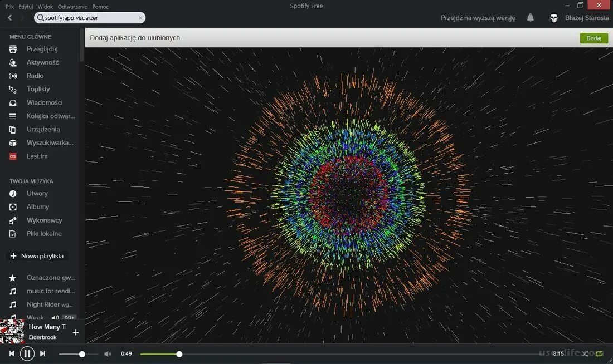Skip to the next track
This screenshot has width=613, height=364.
42,353
